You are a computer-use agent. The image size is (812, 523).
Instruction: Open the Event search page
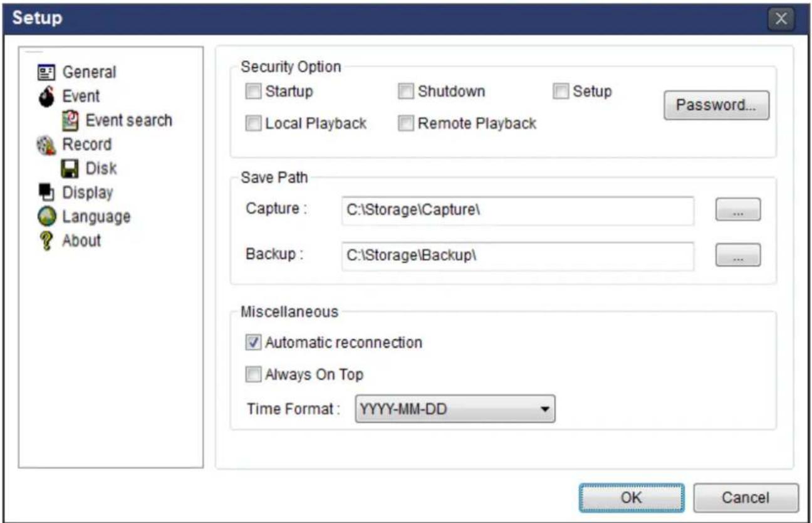click(x=128, y=120)
